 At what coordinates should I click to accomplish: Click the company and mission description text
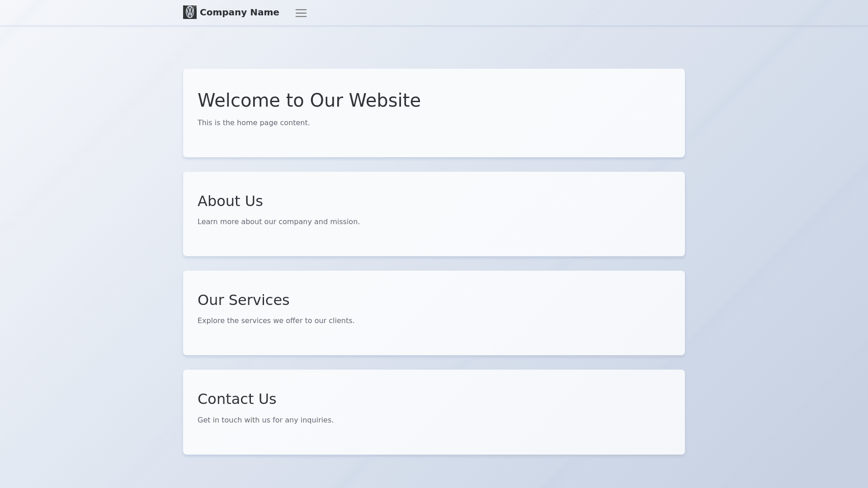pyautogui.click(x=278, y=222)
